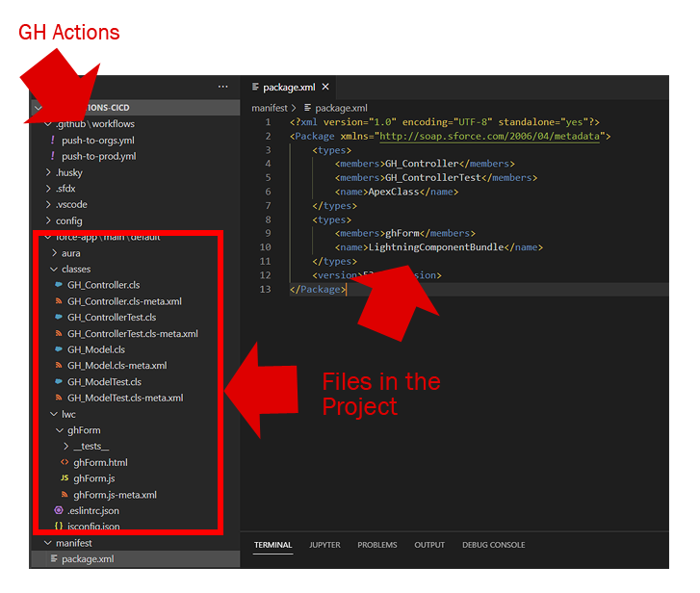This screenshot has width=700, height=593.
Task: Open ghForm.js-meta.xml file
Action: tap(116, 495)
